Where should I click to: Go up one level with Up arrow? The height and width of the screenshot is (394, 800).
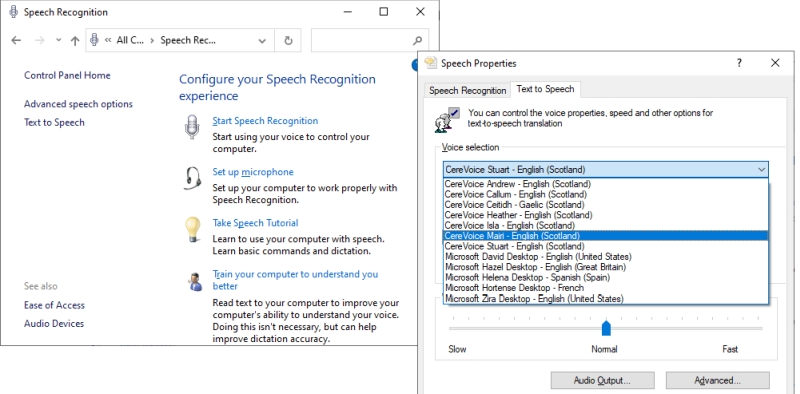(x=75, y=41)
